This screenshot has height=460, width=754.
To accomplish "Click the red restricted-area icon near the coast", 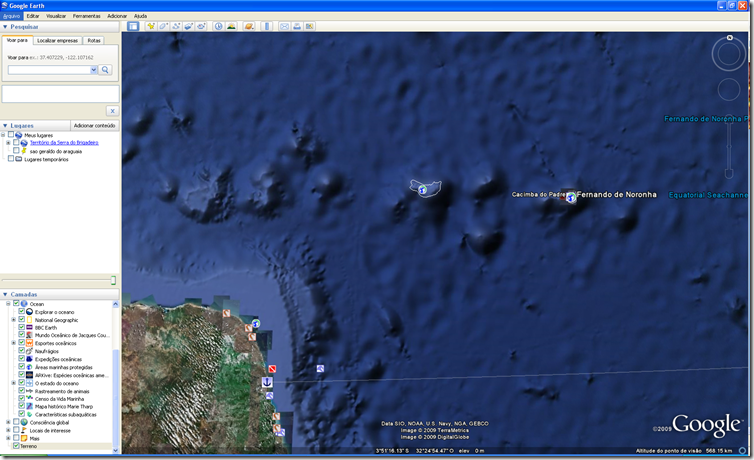I will pyautogui.click(x=272, y=369).
